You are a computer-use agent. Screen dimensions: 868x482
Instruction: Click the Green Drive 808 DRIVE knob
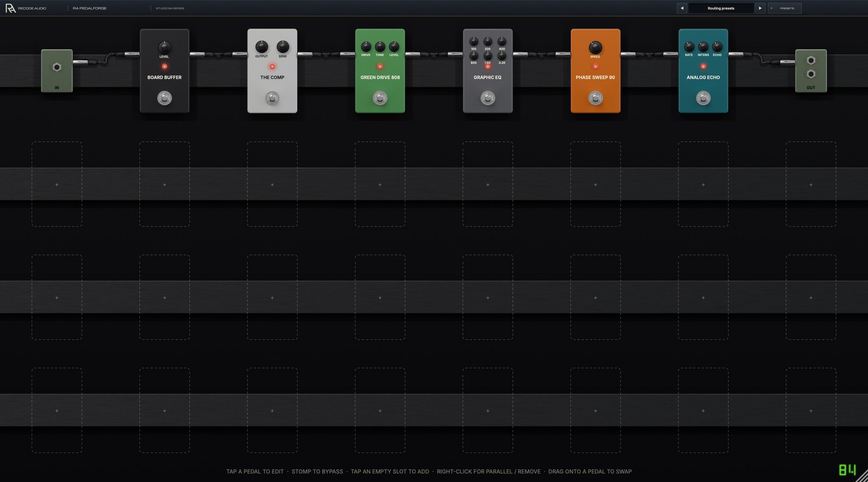pos(366,47)
